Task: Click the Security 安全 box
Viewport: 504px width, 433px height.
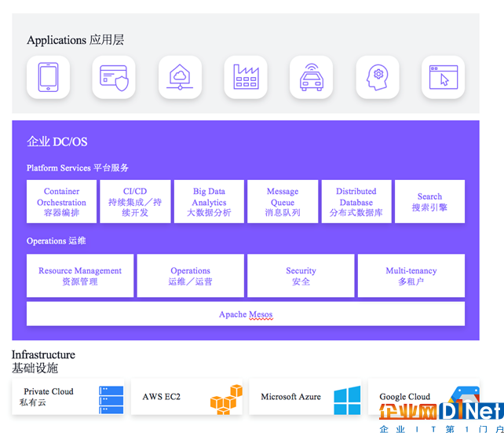Action: [301, 276]
